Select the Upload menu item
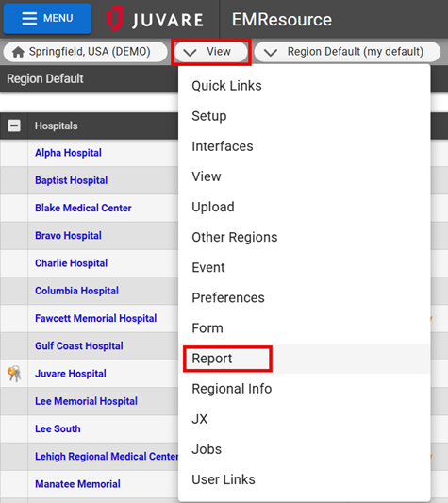448x503 pixels. (304, 207)
